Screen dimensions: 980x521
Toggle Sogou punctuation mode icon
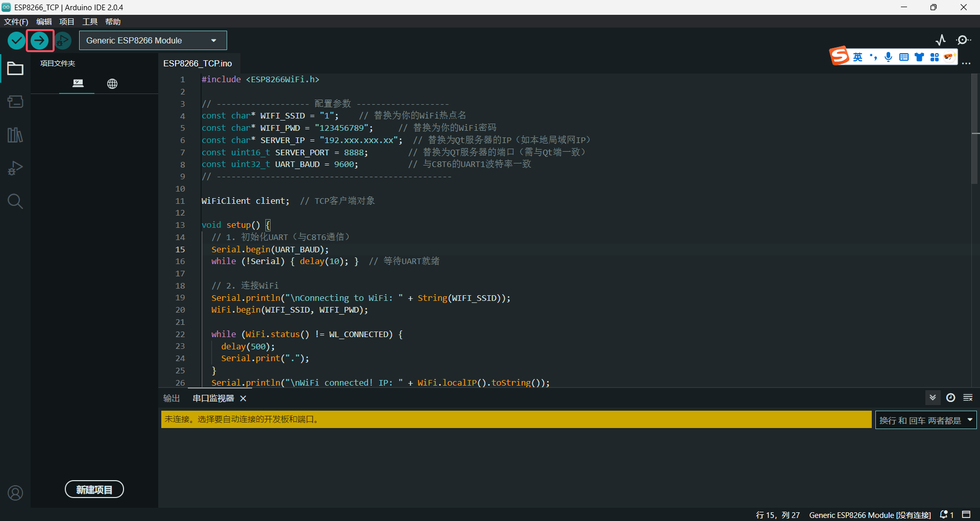point(873,57)
